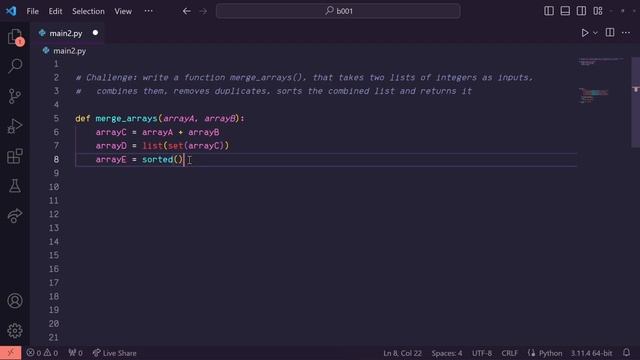The height and width of the screenshot is (360, 640).
Task: Toggle the bottom panel layout
Action: pyautogui.click(x=565, y=11)
